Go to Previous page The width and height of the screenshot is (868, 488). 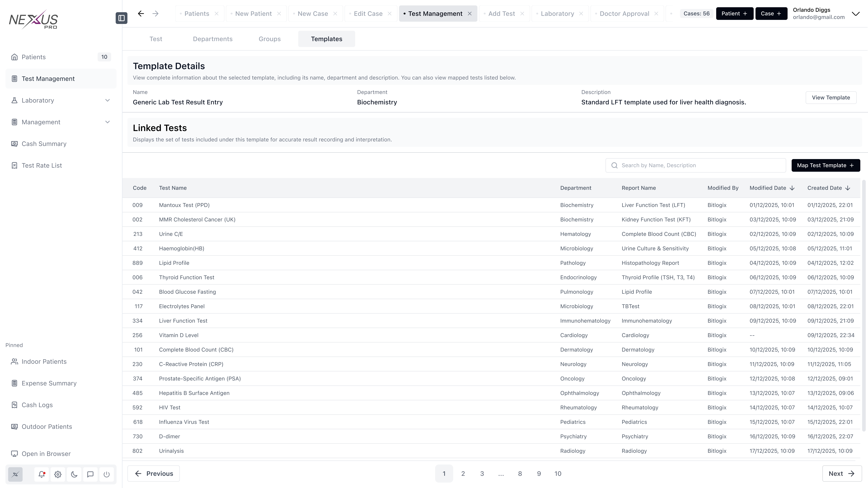point(154,474)
